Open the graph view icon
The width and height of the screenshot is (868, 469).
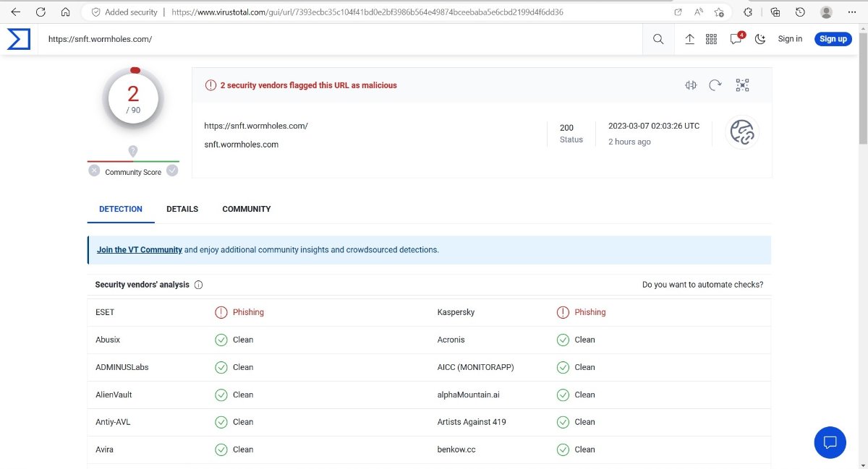(742, 85)
